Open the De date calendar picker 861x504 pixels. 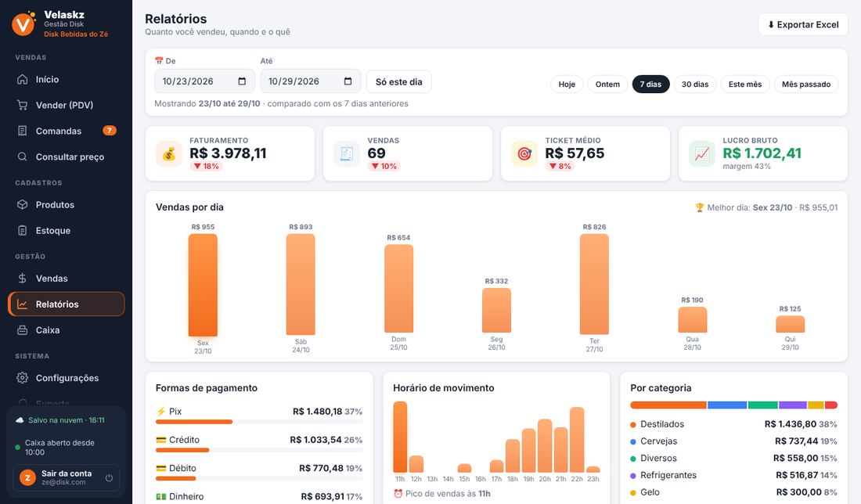(x=242, y=81)
